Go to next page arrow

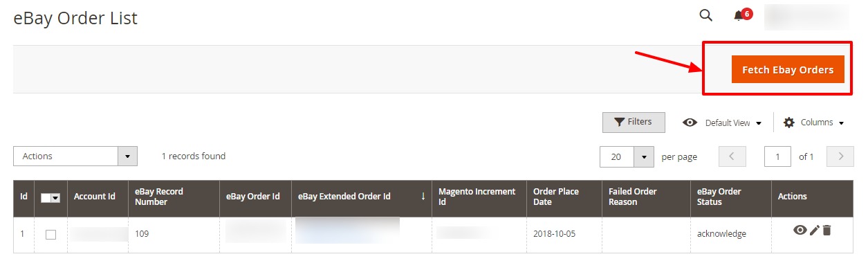(x=840, y=156)
